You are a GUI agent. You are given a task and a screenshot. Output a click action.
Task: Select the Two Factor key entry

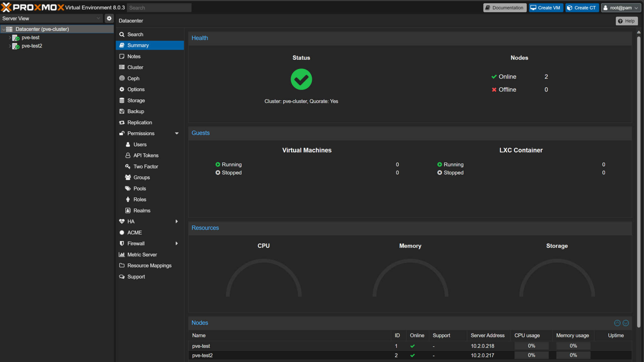(150, 167)
